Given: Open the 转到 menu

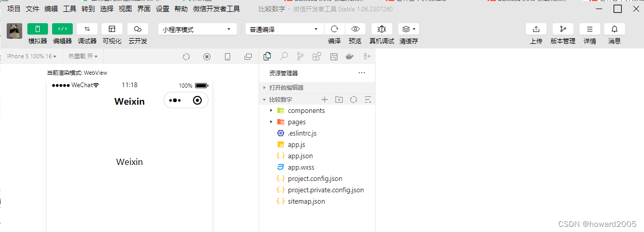Looking at the screenshot, I should point(88,9).
